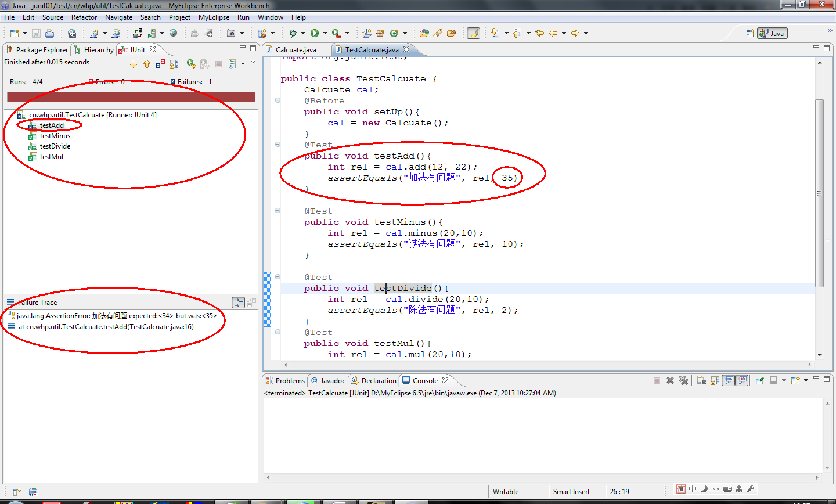Click the Next Annotation icon
The width and height of the screenshot is (836, 504).
pos(495,33)
